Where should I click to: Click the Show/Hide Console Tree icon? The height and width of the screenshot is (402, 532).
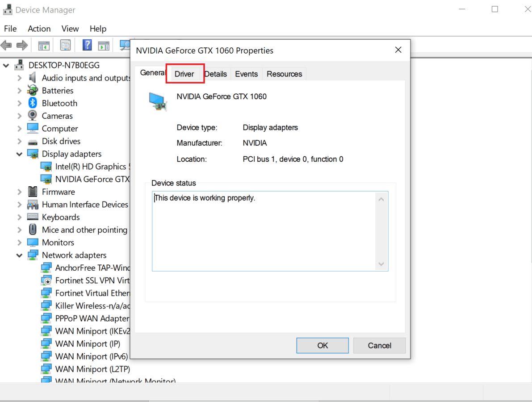43,45
